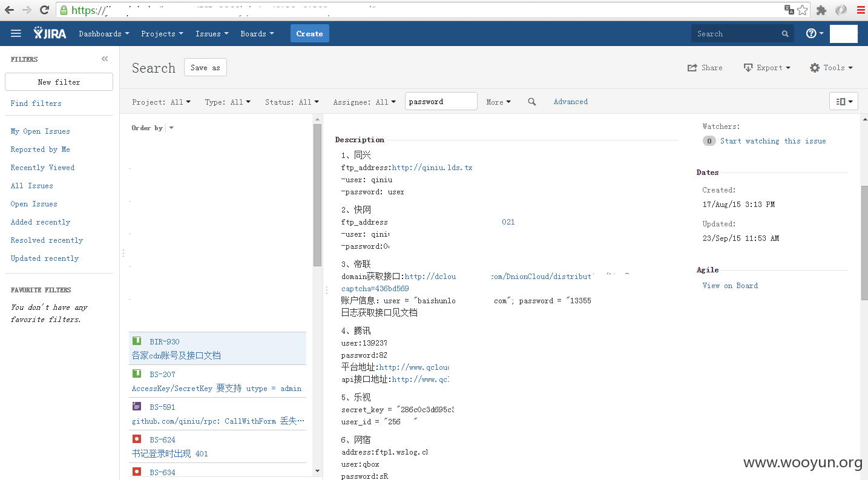Open View on Board link

coord(730,286)
